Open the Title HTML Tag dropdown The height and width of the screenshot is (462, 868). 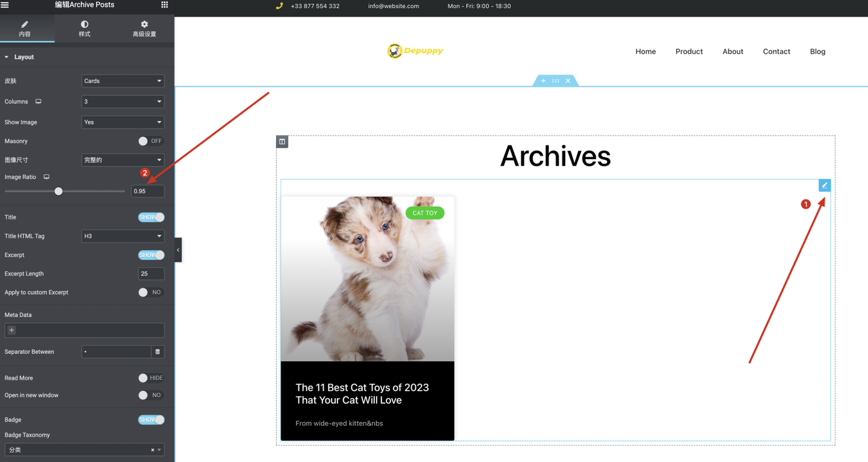pos(123,236)
